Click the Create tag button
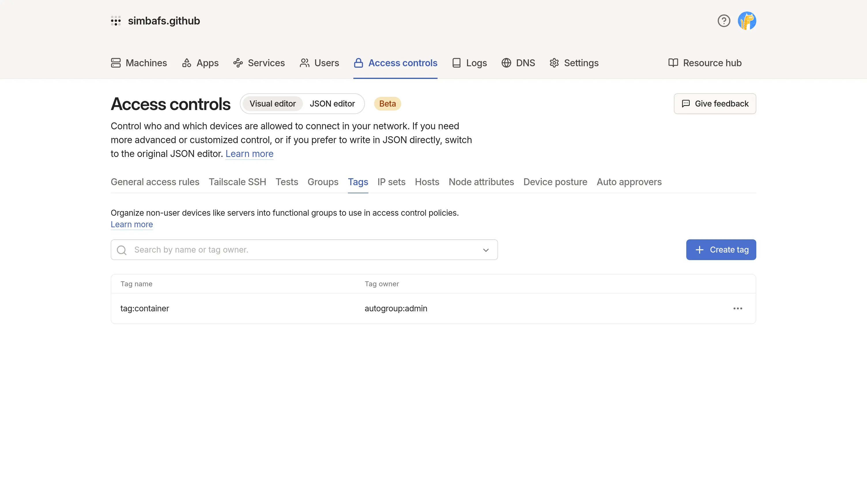Screen dimensions: 867x504 (721, 250)
